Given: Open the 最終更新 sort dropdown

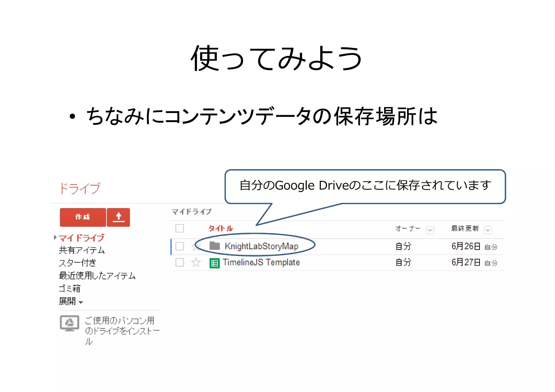Looking at the screenshot, I should [488, 230].
